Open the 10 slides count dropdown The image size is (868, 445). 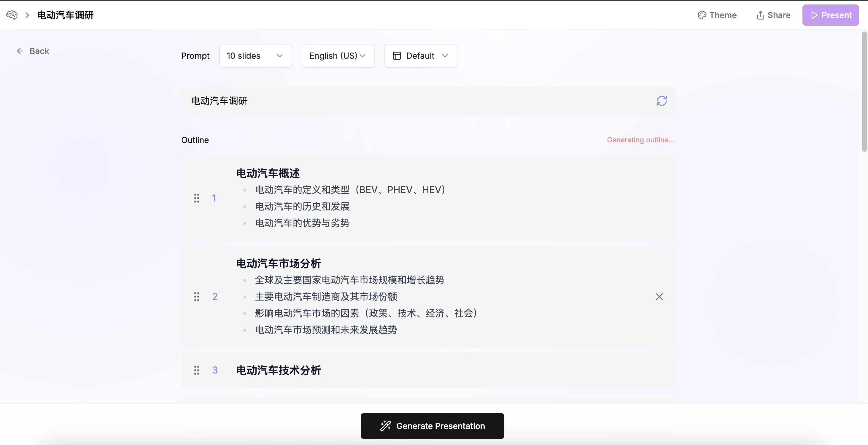[255, 55]
